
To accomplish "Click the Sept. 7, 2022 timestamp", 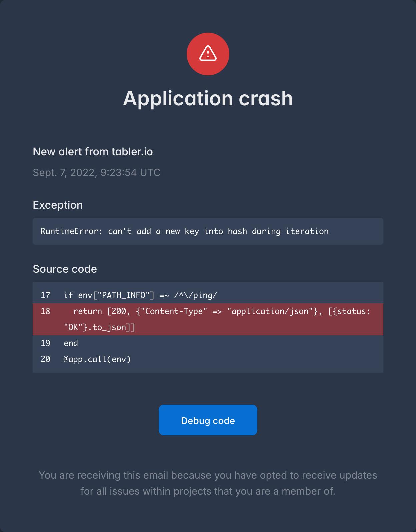I will (x=96, y=172).
